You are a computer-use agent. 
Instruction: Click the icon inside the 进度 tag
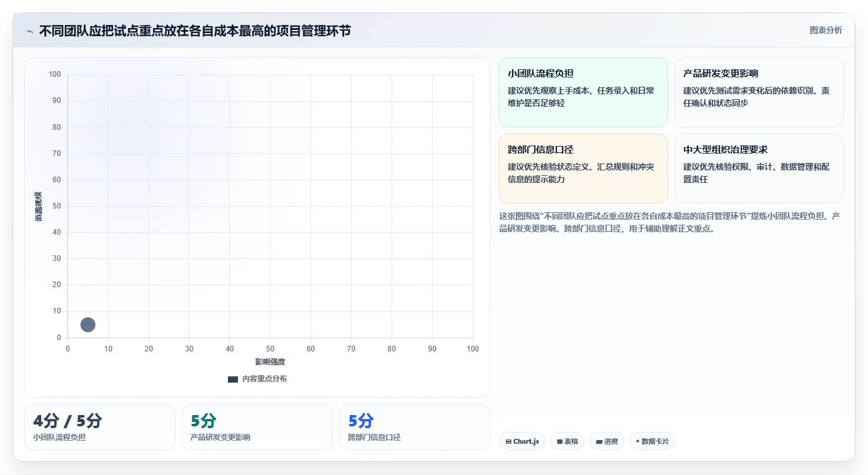(x=599, y=442)
